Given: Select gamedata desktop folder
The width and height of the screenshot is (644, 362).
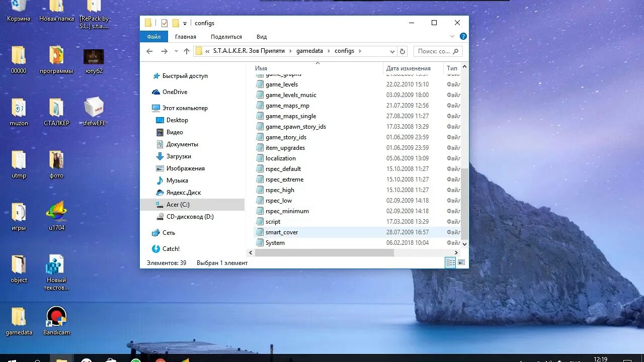Looking at the screenshot, I should (x=19, y=321).
